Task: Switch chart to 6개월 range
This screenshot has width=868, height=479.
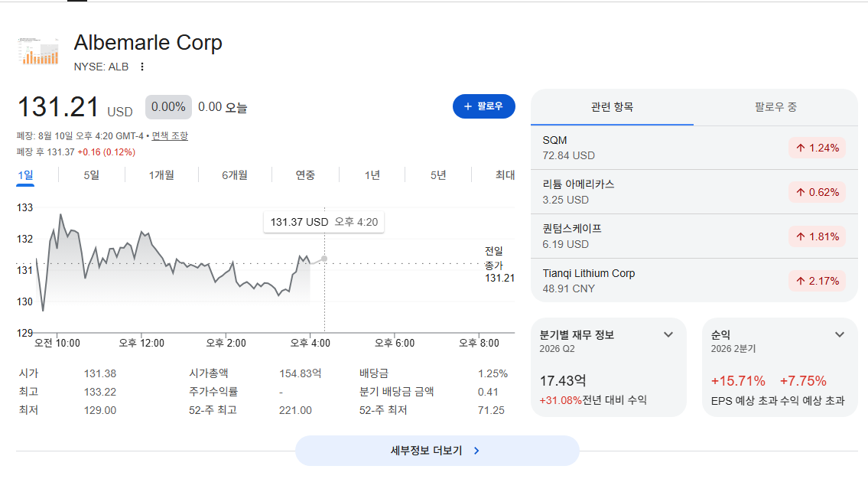Action: (235, 175)
